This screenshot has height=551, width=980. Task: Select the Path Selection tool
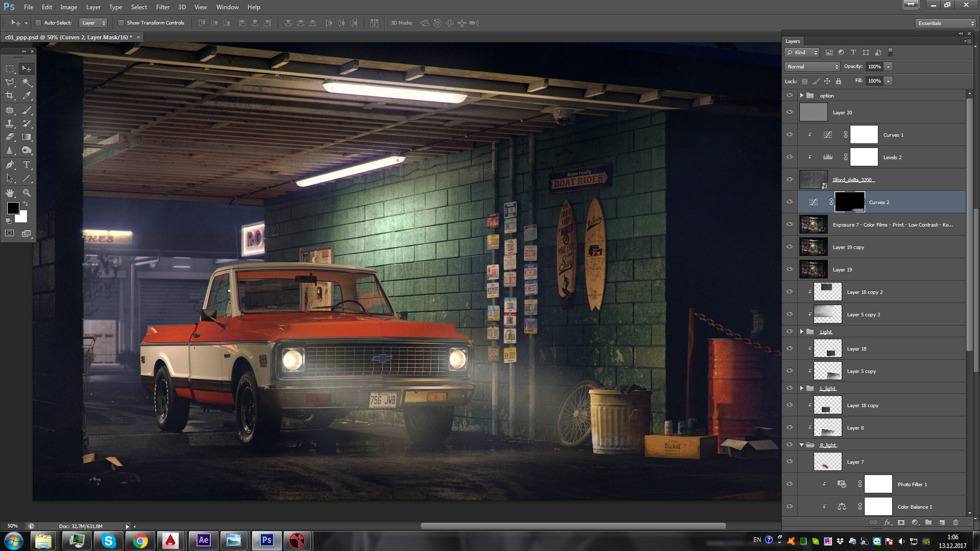10,178
